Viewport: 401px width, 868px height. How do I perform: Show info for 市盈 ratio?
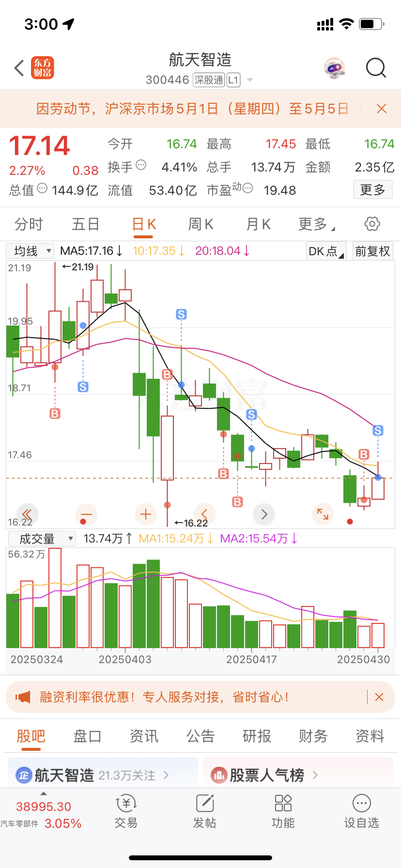click(x=247, y=188)
